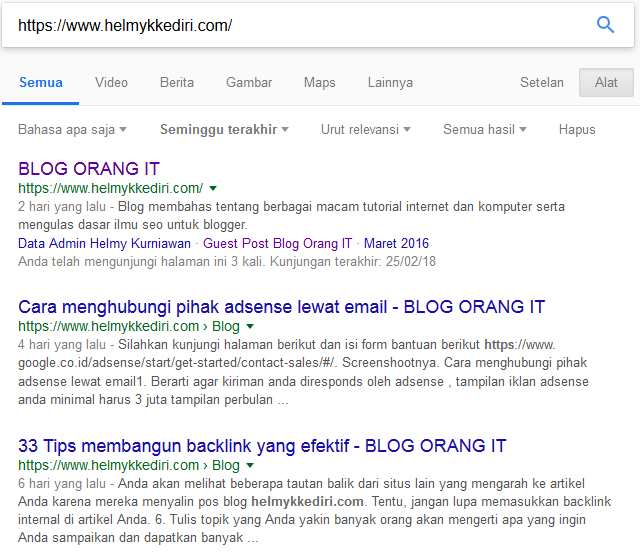Viewport: 640px width, 557px height.
Task: Switch to the Gambar tab
Action: (249, 82)
